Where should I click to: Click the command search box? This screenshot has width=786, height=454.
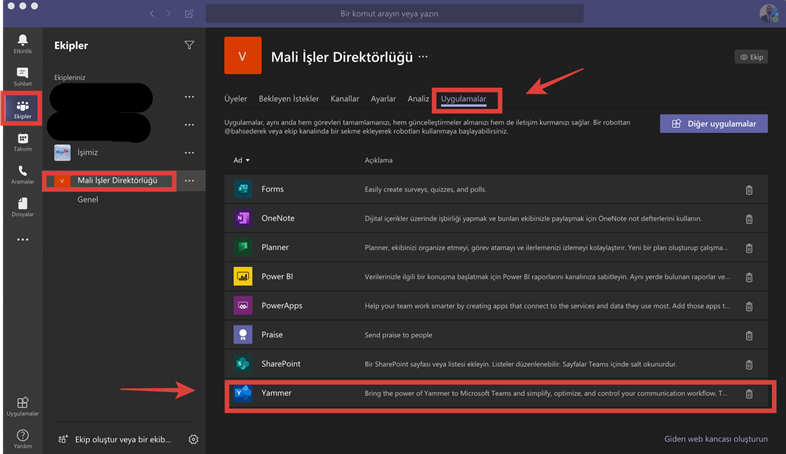(x=395, y=14)
